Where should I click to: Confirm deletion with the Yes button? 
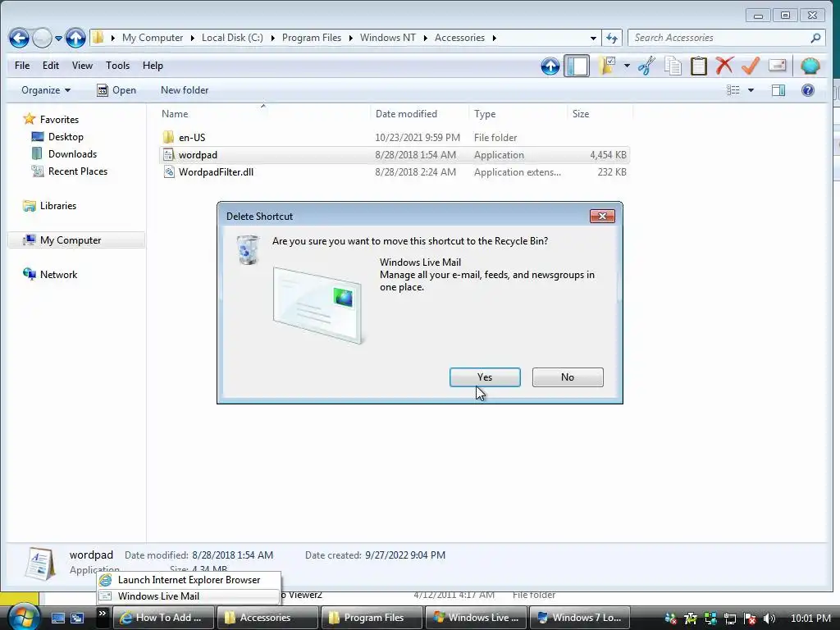pos(485,377)
